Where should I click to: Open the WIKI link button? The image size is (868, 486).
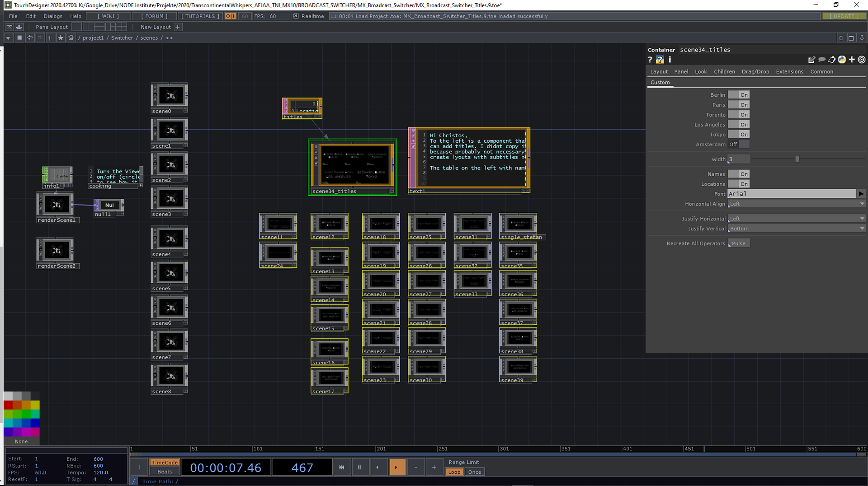108,16
